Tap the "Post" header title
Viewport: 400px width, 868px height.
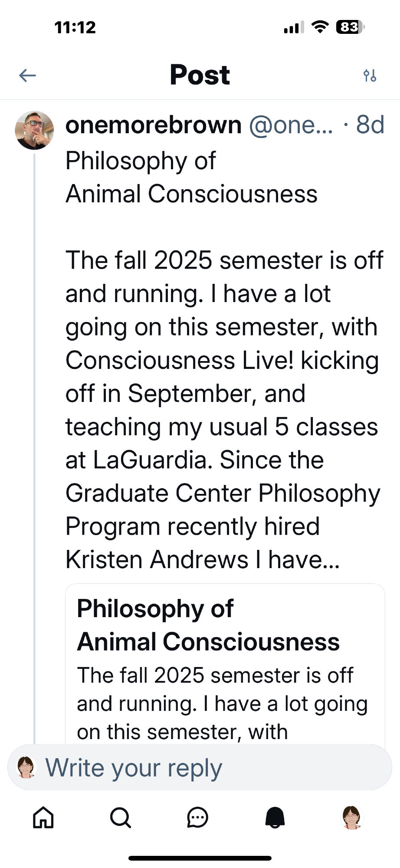point(200,75)
